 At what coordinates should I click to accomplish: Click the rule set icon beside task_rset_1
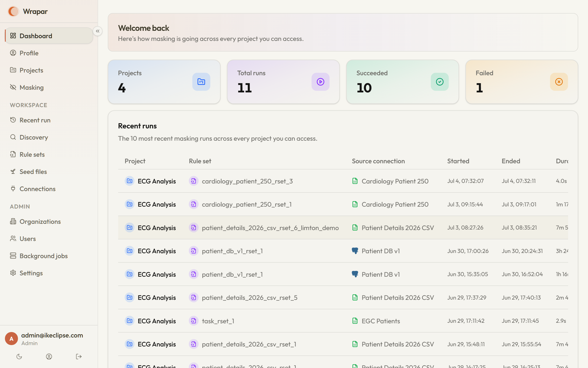click(194, 321)
